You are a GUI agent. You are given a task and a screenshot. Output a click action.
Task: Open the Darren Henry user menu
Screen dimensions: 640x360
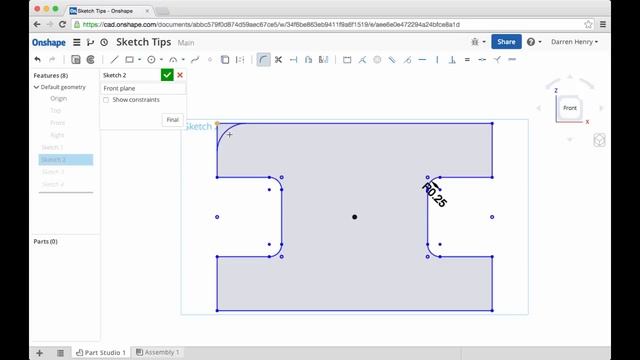[x=574, y=42]
